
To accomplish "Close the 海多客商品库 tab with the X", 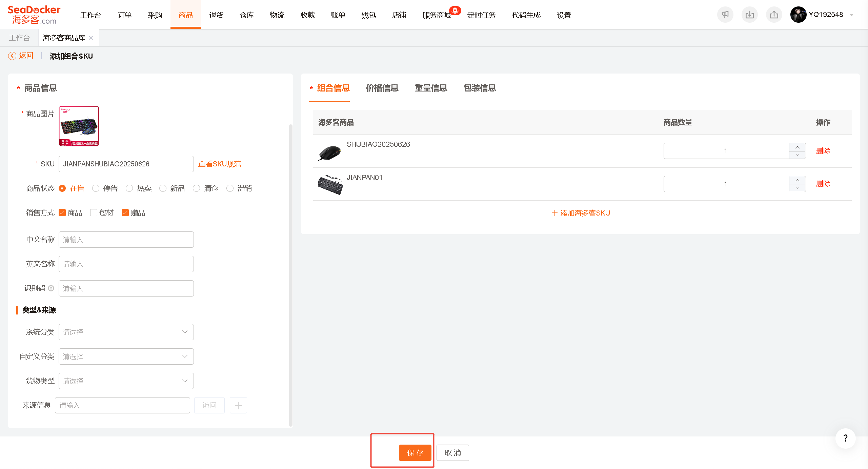I will coord(91,38).
